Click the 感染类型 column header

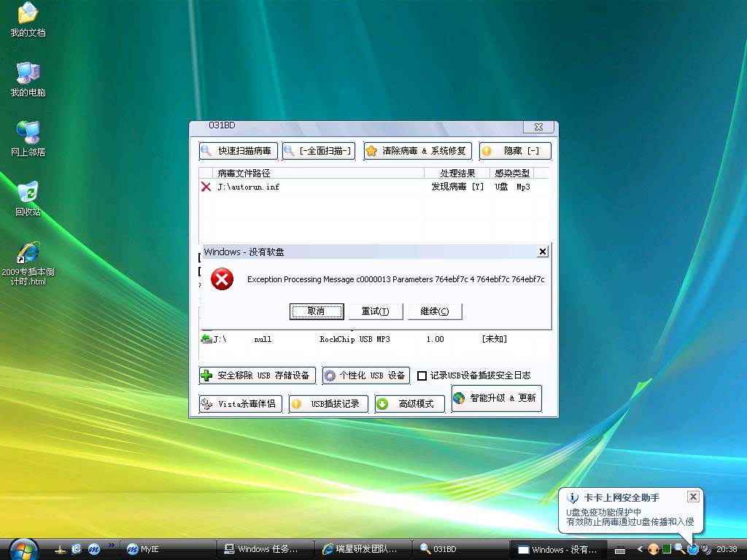[x=511, y=173]
